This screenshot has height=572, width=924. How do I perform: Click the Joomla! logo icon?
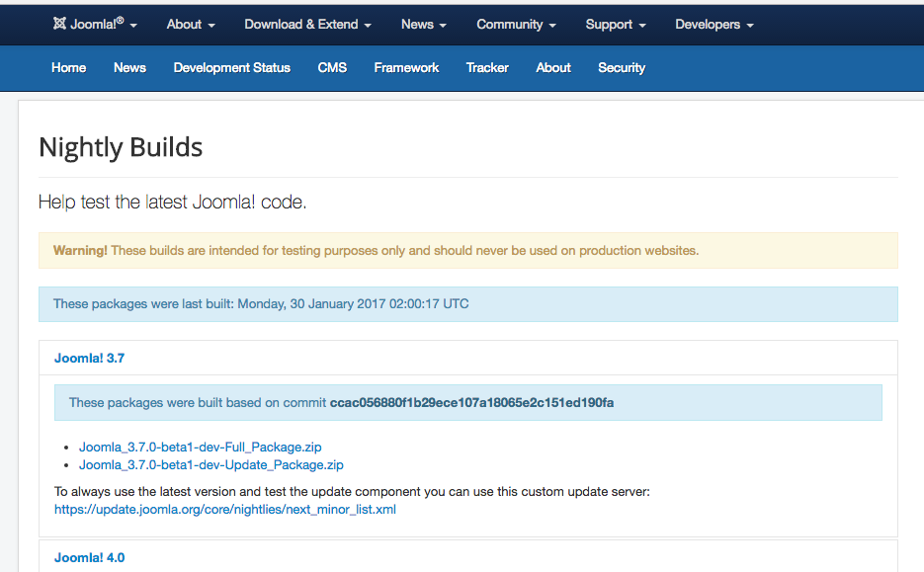pos(59,24)
